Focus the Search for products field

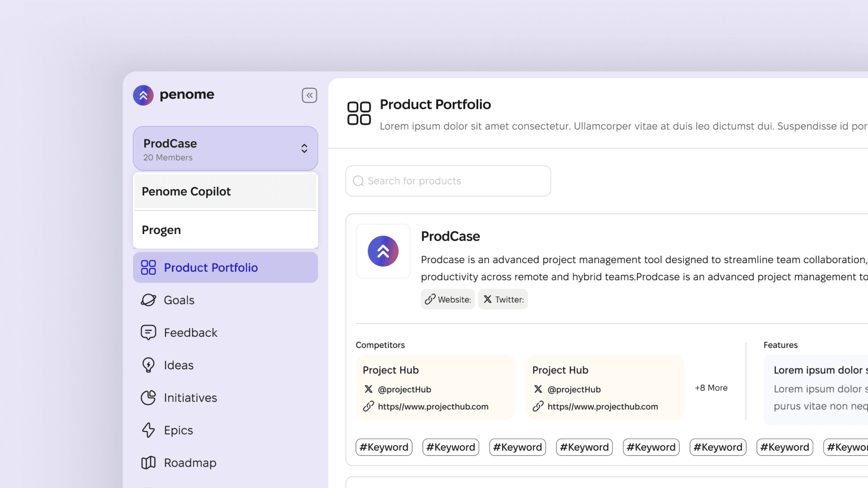tap(448, 181)
